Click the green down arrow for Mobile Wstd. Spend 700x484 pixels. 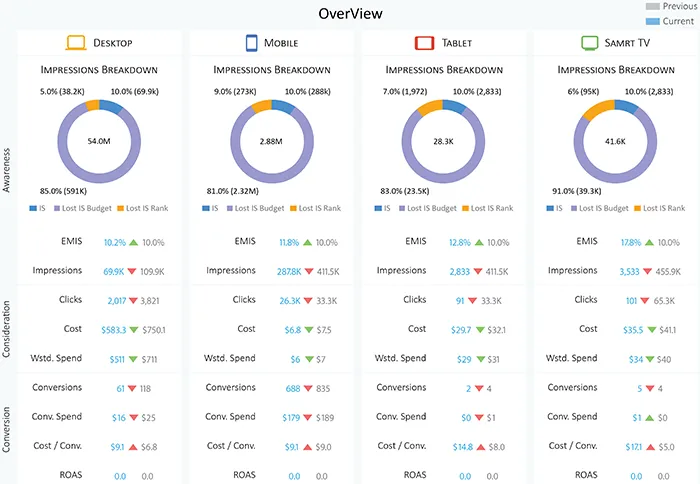click(x=309, y=359)
